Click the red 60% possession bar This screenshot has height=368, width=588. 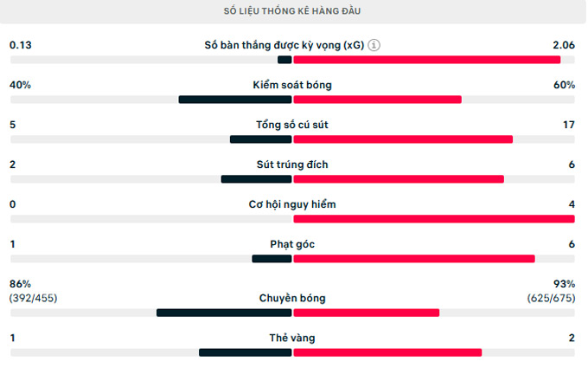(x=377, y=100)
